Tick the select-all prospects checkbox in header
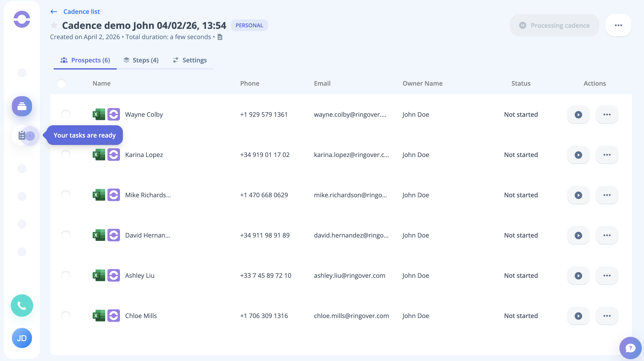Image resolution: width=644 pixels, height=361 pixels. [x=61, y=83]
